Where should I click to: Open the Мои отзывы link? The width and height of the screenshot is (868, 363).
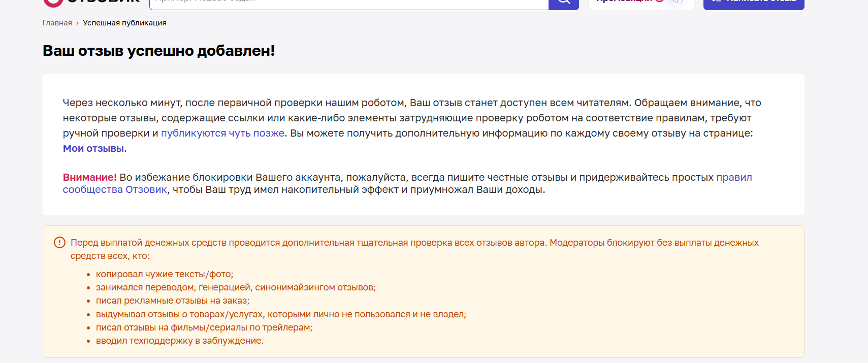point(93,149)
